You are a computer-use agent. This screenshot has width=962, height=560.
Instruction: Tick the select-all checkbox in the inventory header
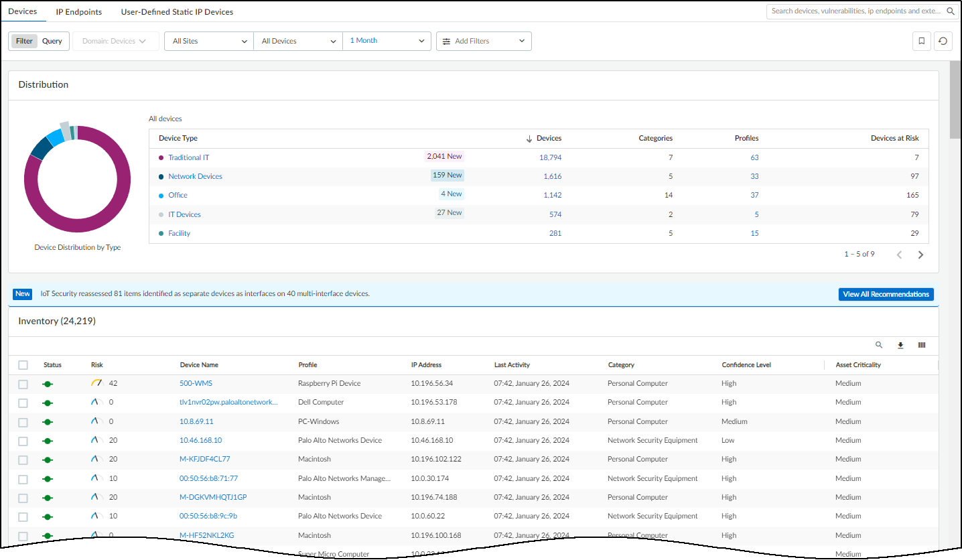[x=23, y=365]
